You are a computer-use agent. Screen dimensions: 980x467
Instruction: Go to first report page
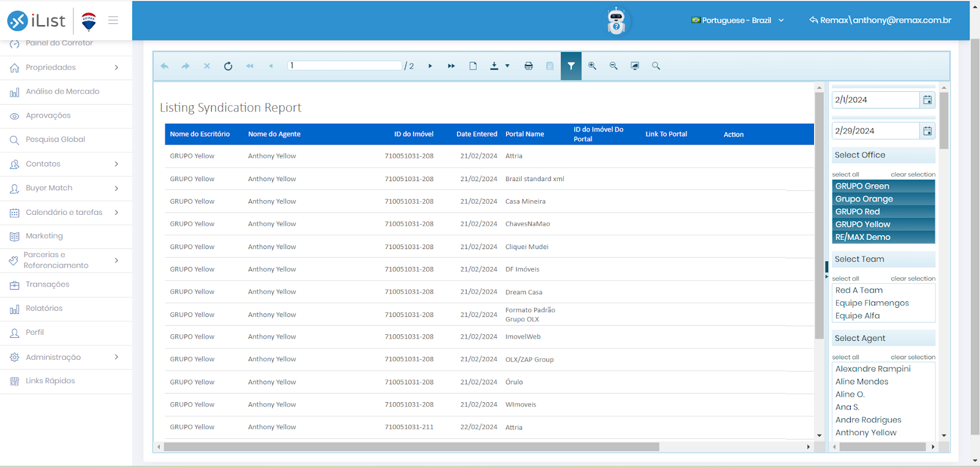coord(250,66)
